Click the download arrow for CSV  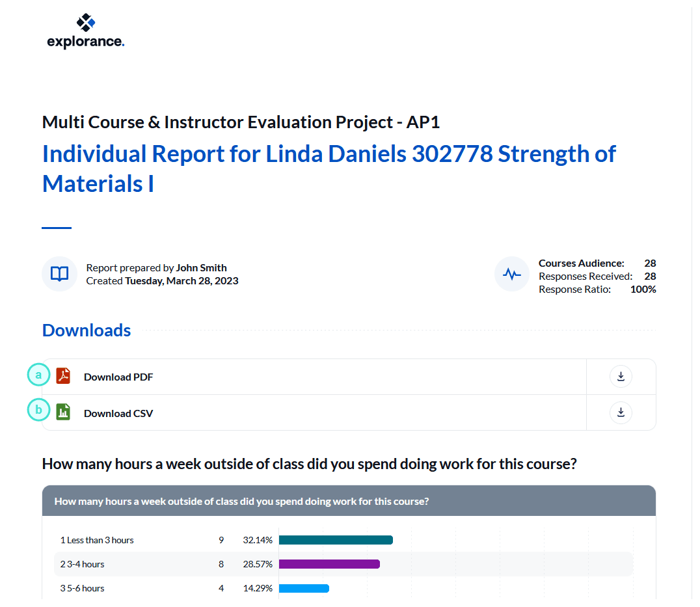click(x=621, y=412)
